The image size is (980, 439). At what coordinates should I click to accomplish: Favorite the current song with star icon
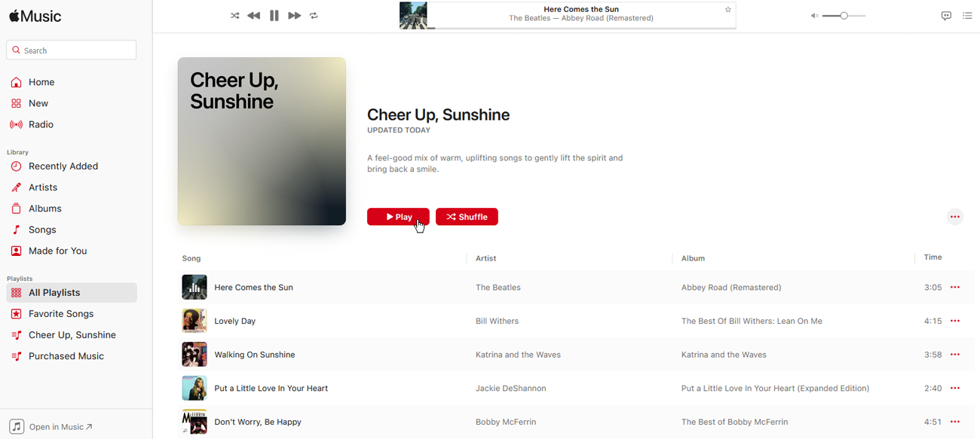tap(727, 10)
